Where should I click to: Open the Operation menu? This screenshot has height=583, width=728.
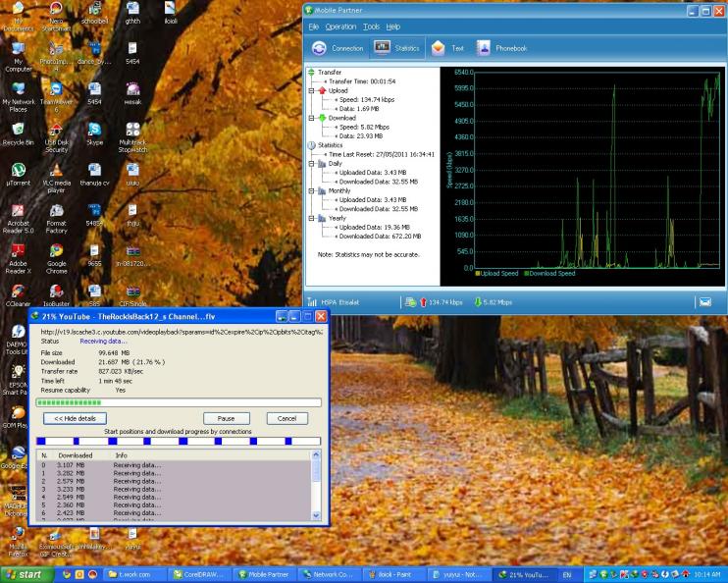[340, 26]
